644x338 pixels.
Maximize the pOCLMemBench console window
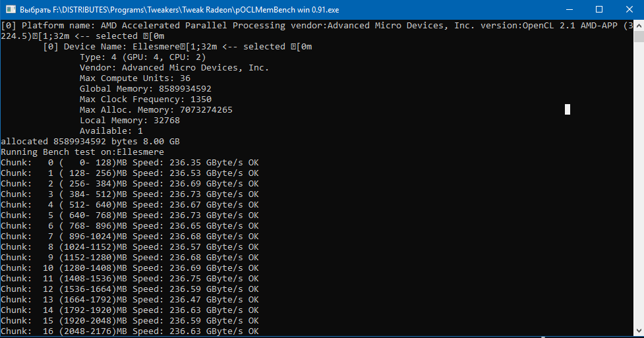pos(599,9)
